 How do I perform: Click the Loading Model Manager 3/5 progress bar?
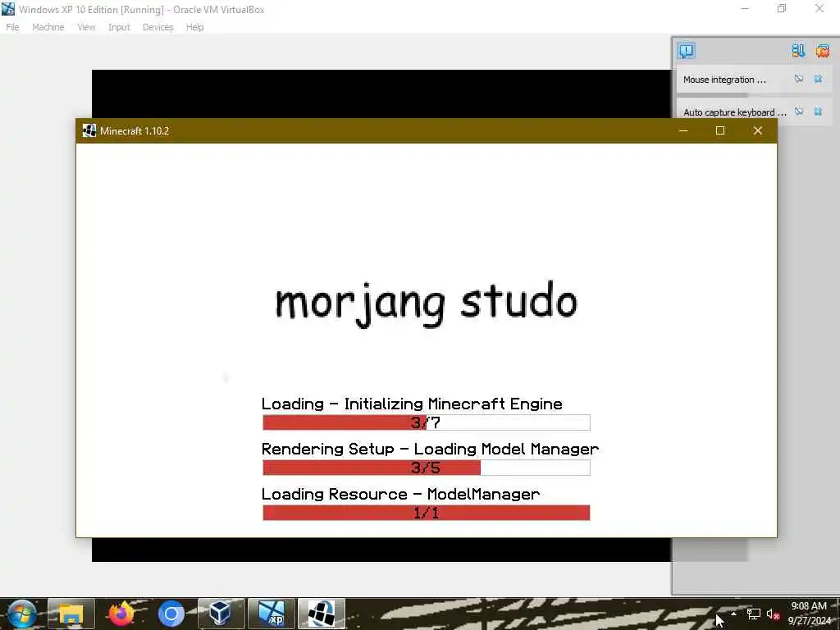click(x=427, y=467)
